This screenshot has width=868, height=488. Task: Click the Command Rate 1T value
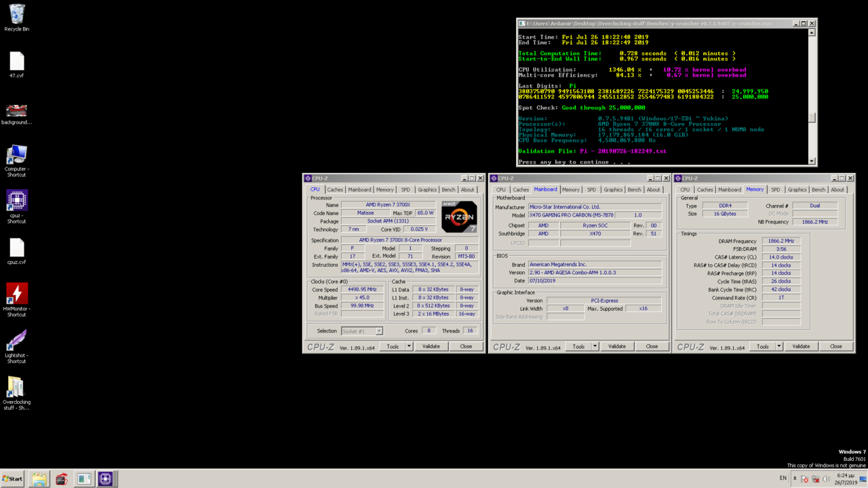coord(781,297)
